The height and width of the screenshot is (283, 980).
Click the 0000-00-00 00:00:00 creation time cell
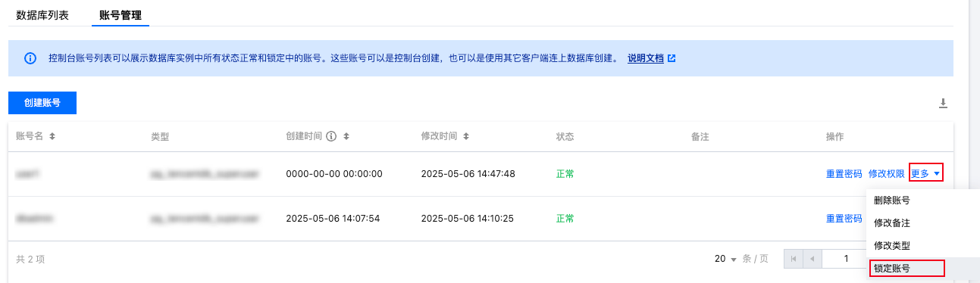click(334, 174)
